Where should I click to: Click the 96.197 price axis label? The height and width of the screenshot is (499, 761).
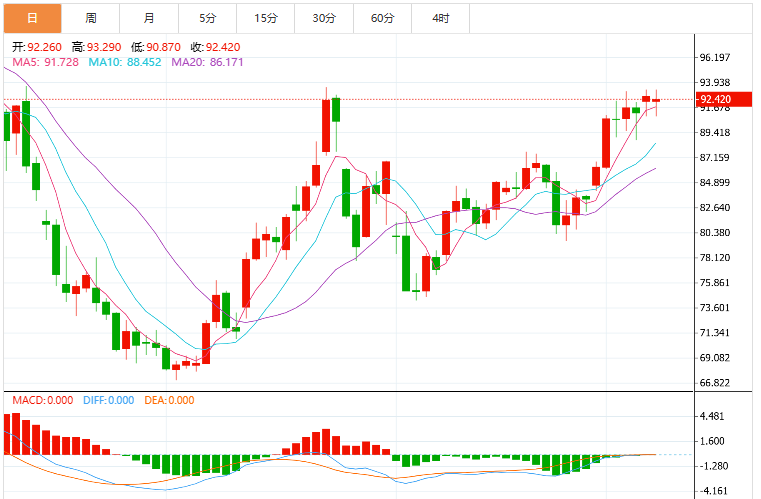pyautogui.click(x=714, y=57)
